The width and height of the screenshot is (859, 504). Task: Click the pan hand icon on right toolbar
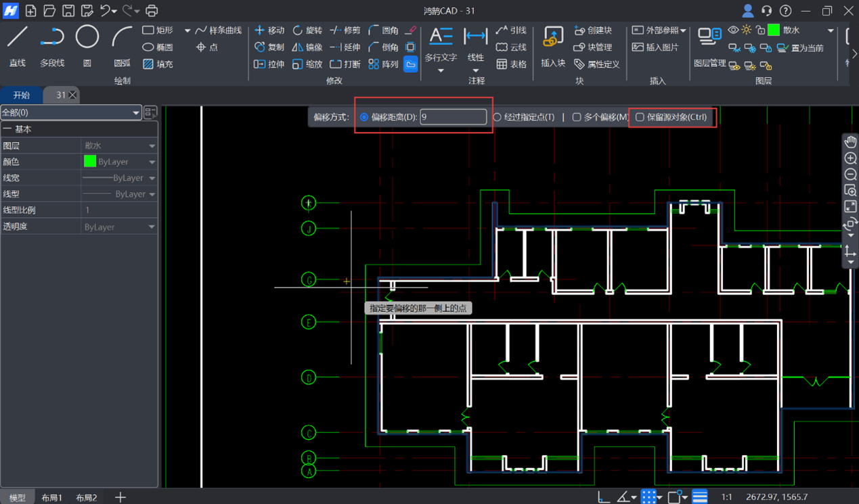tap(850, 141)
